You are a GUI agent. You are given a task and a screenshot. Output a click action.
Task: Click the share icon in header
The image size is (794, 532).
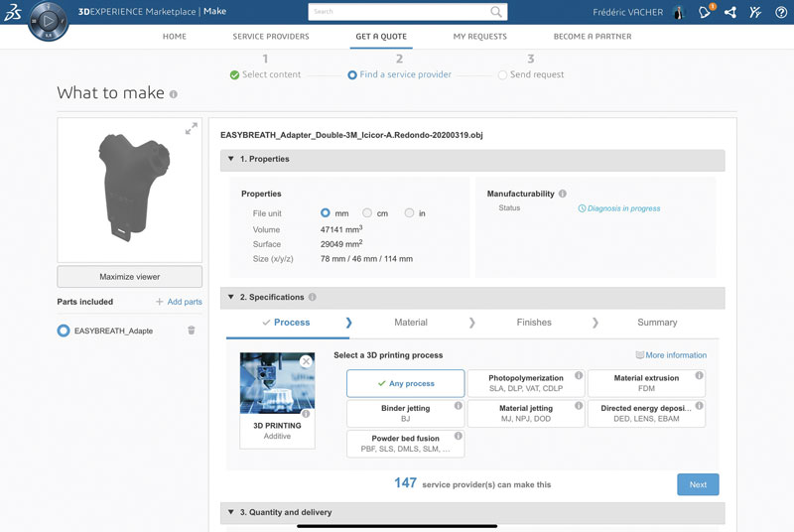[730, 12]
